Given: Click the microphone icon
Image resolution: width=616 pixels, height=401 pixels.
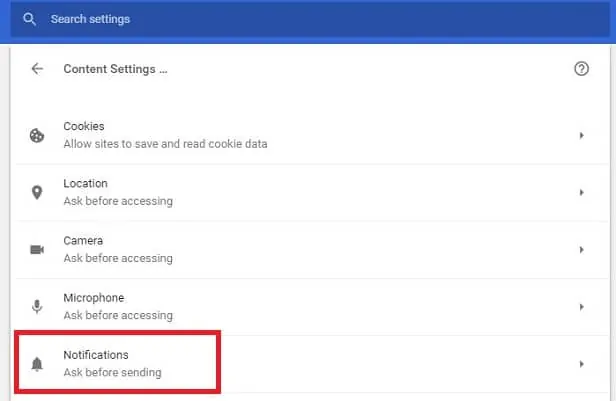Looking at the screenshot, I should click(37, 307).
